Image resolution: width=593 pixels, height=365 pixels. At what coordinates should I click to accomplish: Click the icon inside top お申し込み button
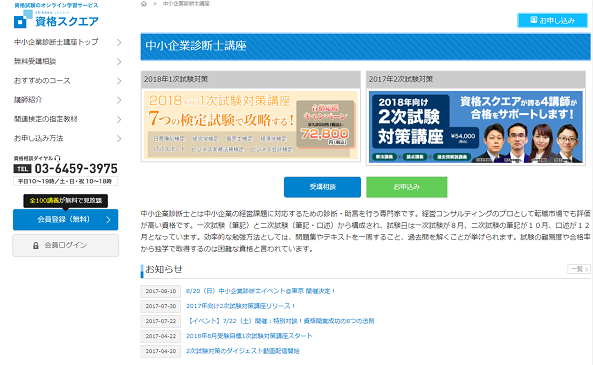534,20
